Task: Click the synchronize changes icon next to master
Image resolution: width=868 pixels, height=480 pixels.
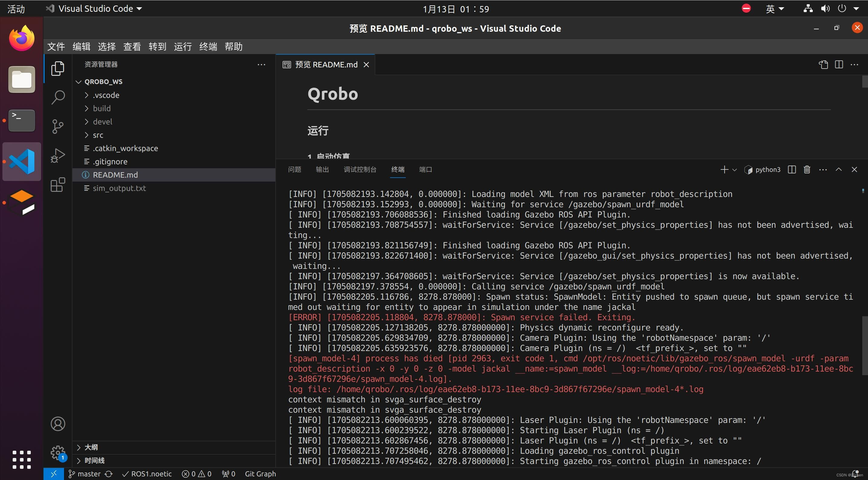Action: tap(108, 474)
